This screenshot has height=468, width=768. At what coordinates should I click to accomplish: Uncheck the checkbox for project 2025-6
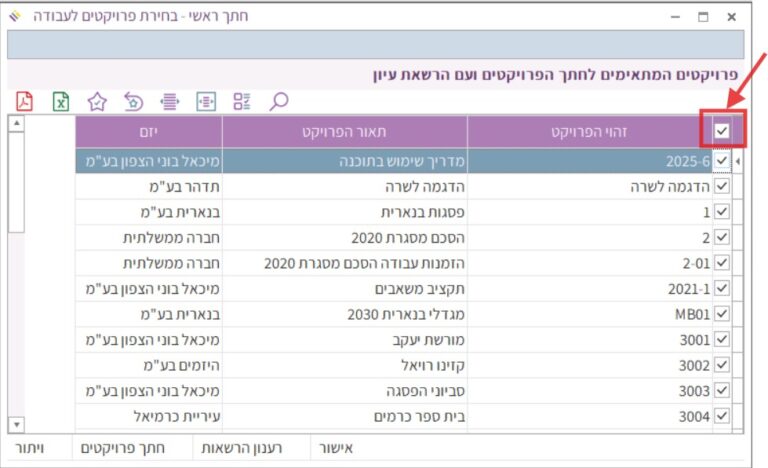[722, 160]
